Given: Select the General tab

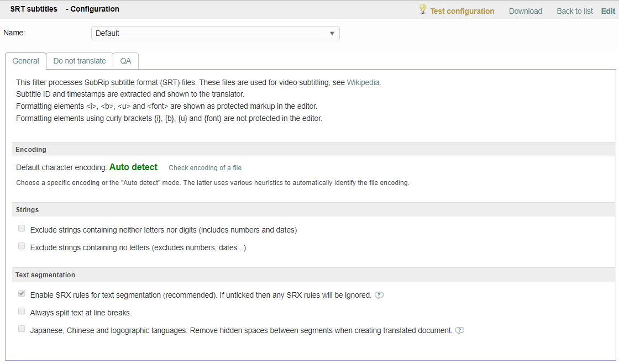Looking at the screenshot, I should pyautogui.click(x=25, y=61).
